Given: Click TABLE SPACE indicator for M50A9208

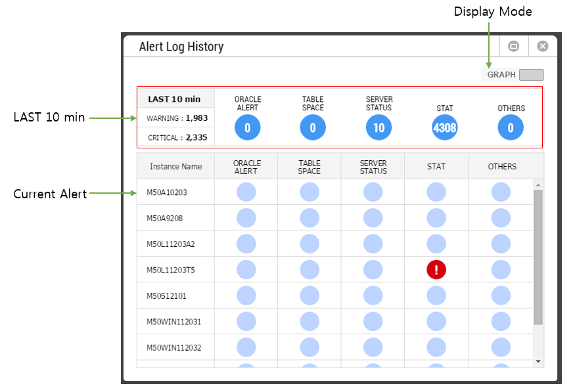Looking at the screenshot, I should tap(309, 218).
